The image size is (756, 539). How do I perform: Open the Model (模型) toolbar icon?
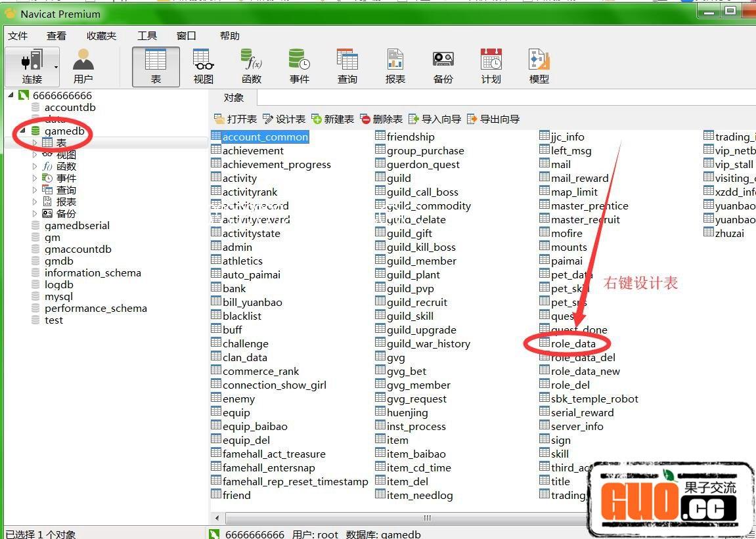(x=539, y=66)
